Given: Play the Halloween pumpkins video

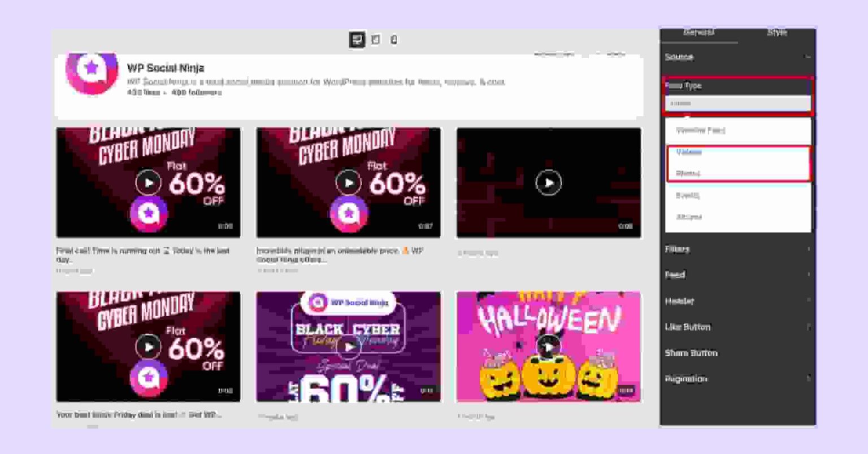Looking at the screenshot, I should coord(547,347).
